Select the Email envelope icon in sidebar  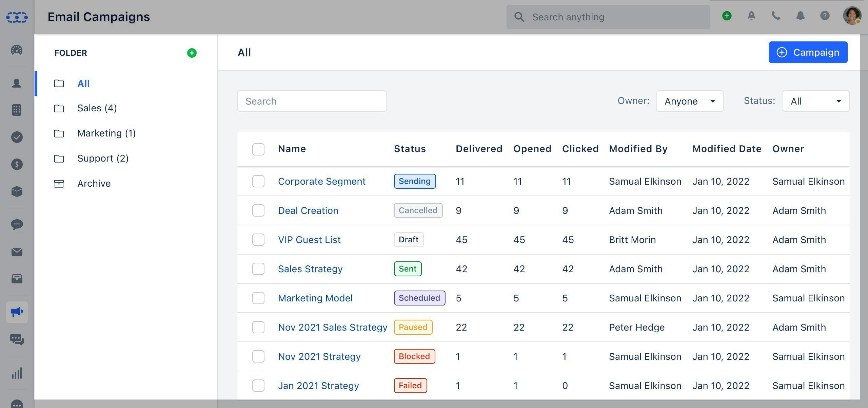click(x=17, y=252)
